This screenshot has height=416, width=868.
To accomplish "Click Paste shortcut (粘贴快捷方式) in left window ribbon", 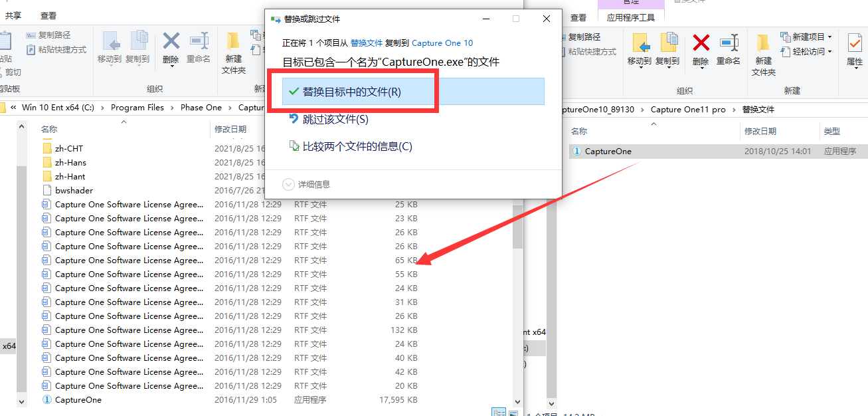I will point(56,50).
